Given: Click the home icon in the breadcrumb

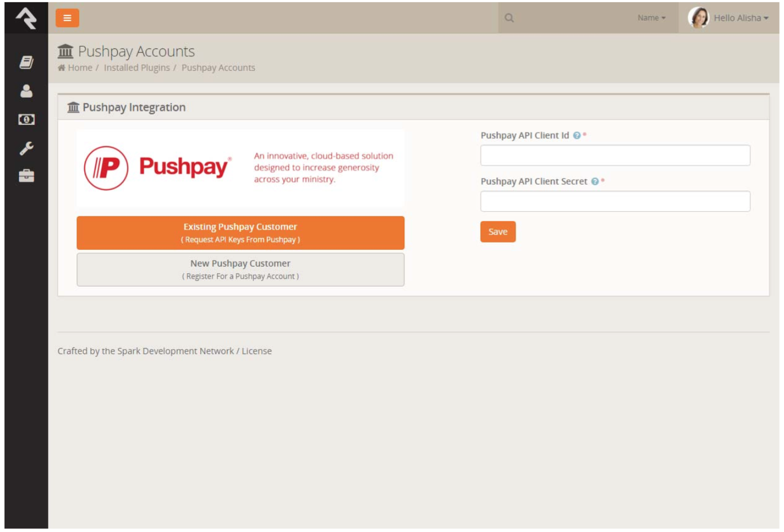Looking at the screenshot, I should (61, 67).
